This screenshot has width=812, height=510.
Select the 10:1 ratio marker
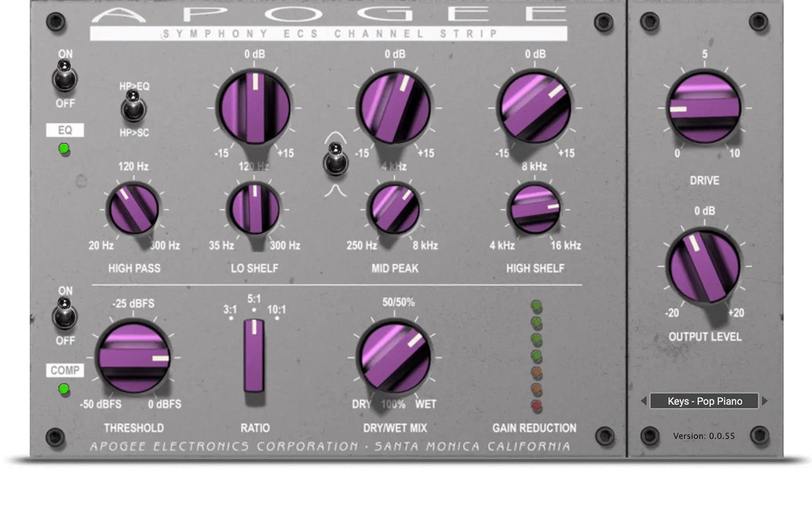click(277, 310)
